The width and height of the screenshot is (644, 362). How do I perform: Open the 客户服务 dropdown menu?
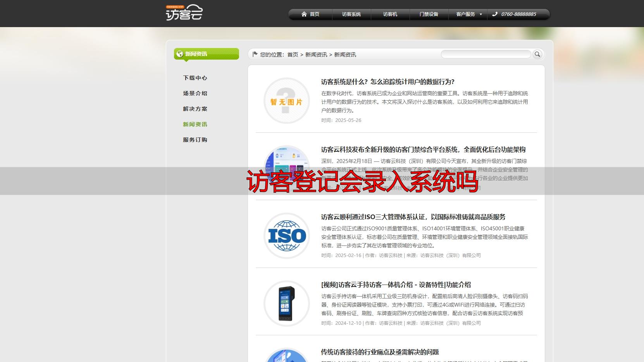point(465,14)
